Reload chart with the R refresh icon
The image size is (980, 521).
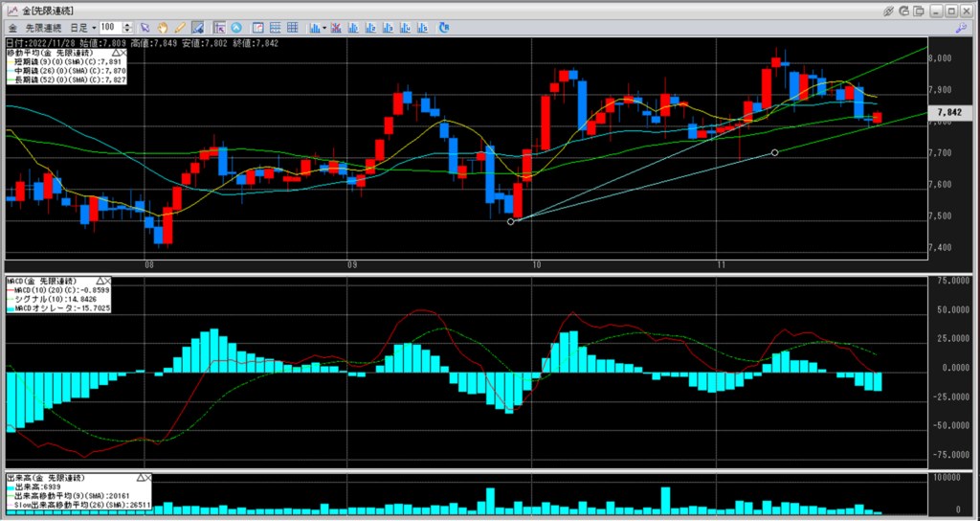444,28
